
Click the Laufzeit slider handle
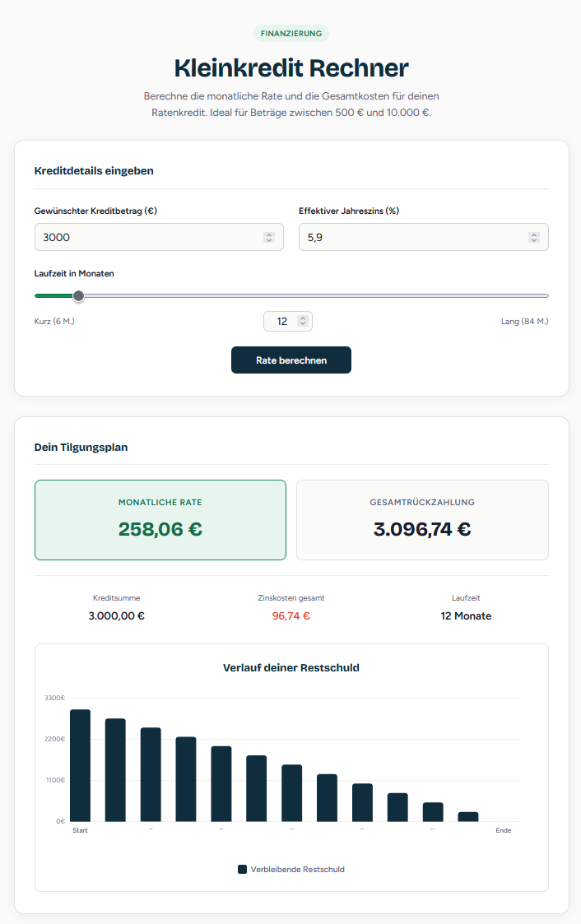tap(78, 296)
